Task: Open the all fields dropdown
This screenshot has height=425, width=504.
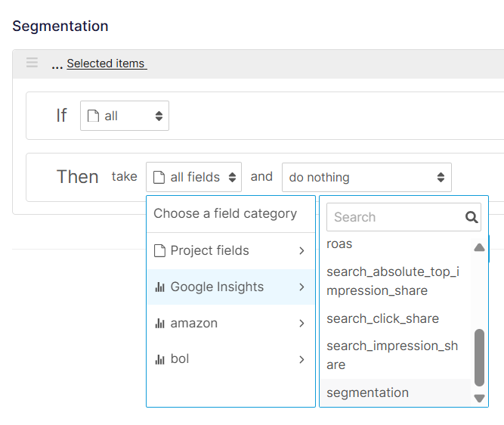Action: pos(194,177)
